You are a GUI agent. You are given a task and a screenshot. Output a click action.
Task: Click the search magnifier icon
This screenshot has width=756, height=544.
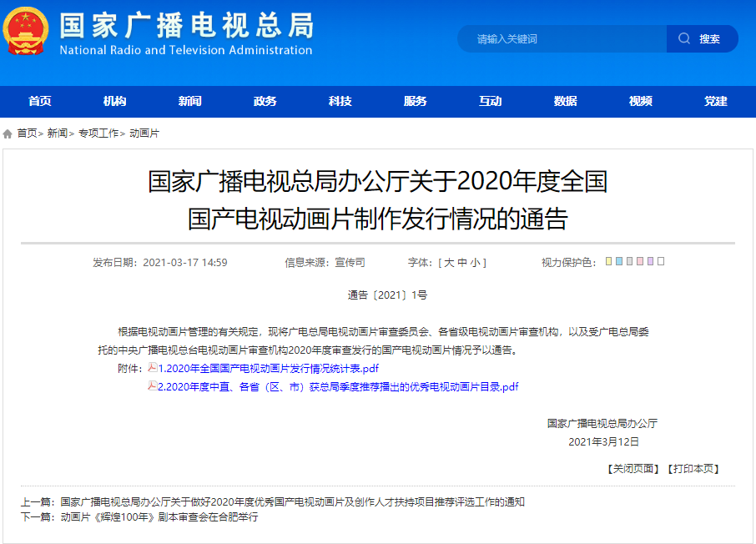pos(684,38)
